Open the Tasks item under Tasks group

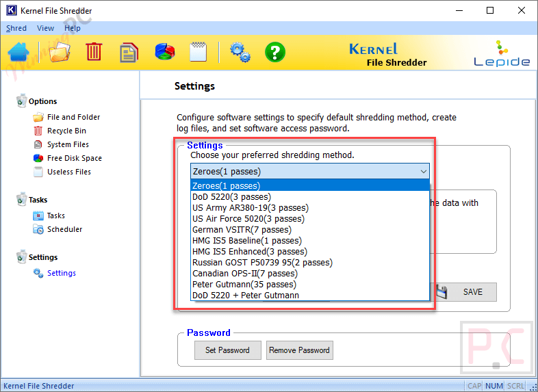pyautogui.click(x=56, y=215)
